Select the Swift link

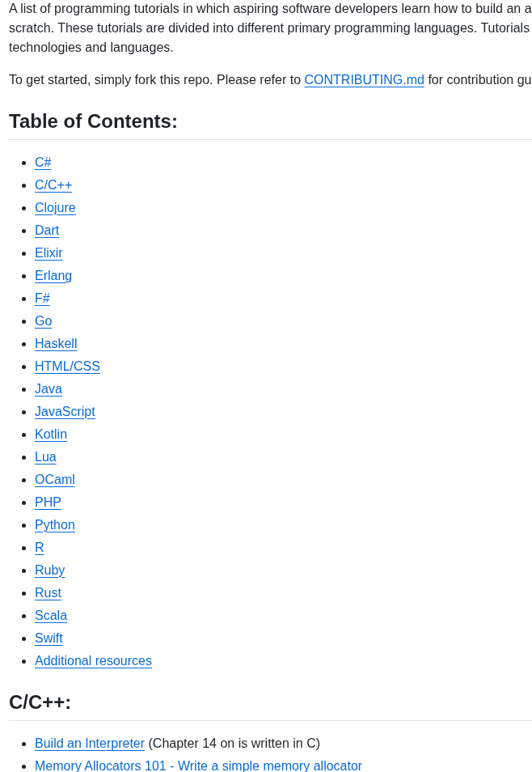[x=49, y=638]
